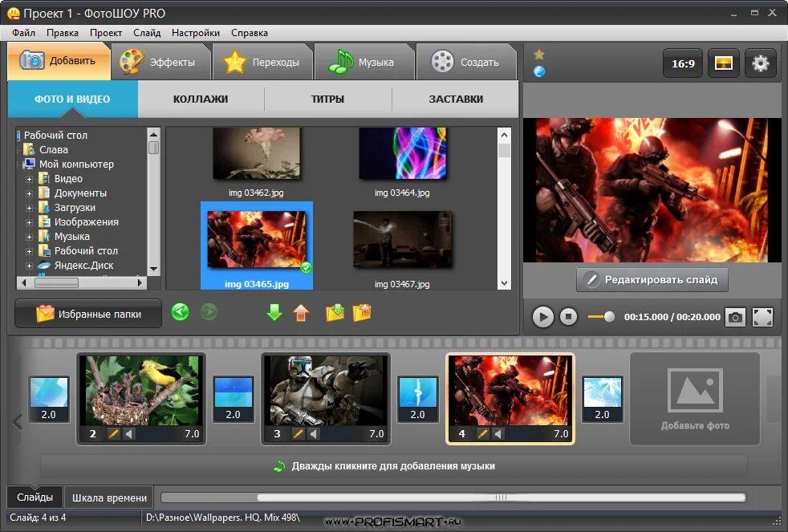This screenshot has height=532, width=788.
Task: Expand the Яндекс.Диск node
Action: pos(29,266)
